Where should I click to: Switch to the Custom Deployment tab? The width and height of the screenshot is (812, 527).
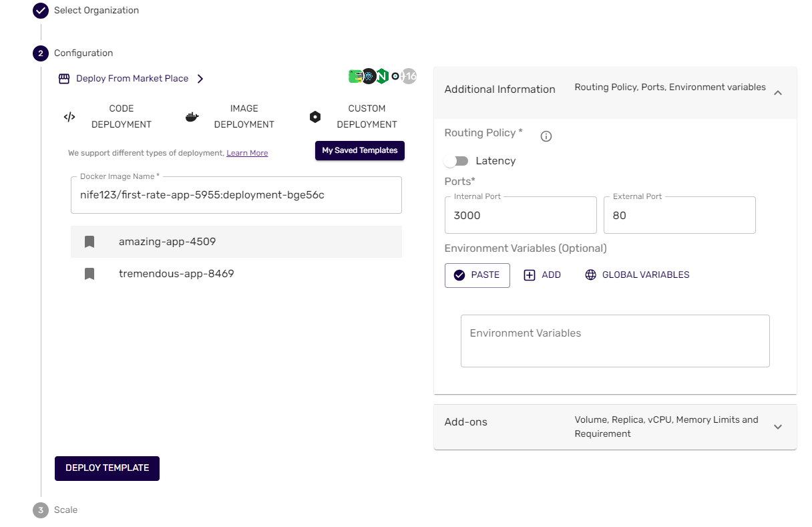(x=366, y=116)
